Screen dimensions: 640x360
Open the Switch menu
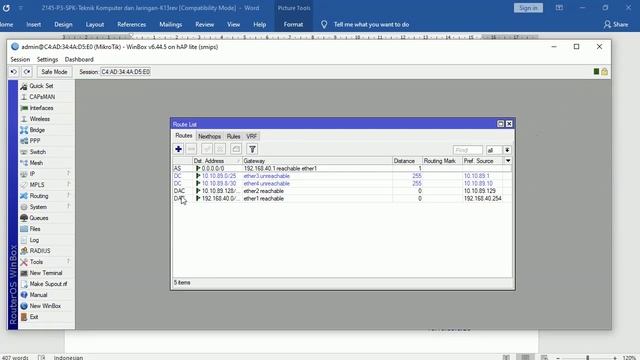[38, 152]
